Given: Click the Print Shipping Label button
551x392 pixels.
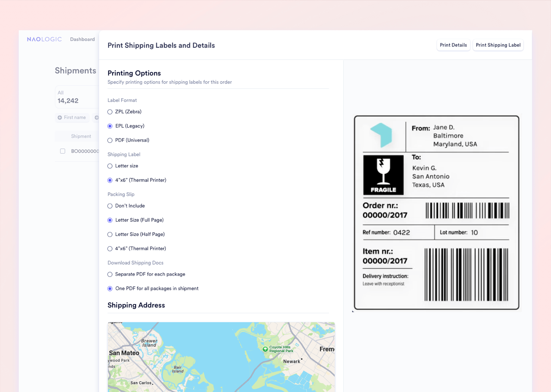Looking at the screenshot, I should point(498,45).
